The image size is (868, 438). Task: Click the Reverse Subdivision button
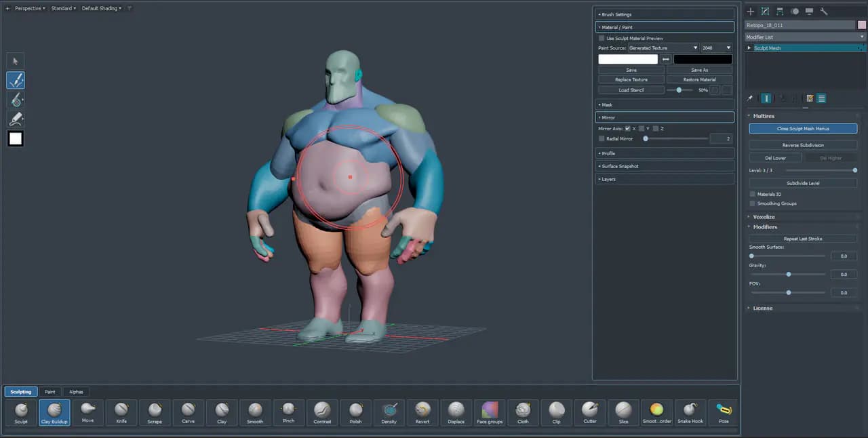[803, 145]
